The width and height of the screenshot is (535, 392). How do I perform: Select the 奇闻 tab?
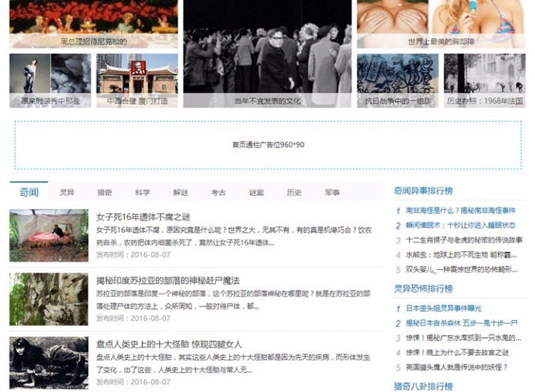[29, 192]
